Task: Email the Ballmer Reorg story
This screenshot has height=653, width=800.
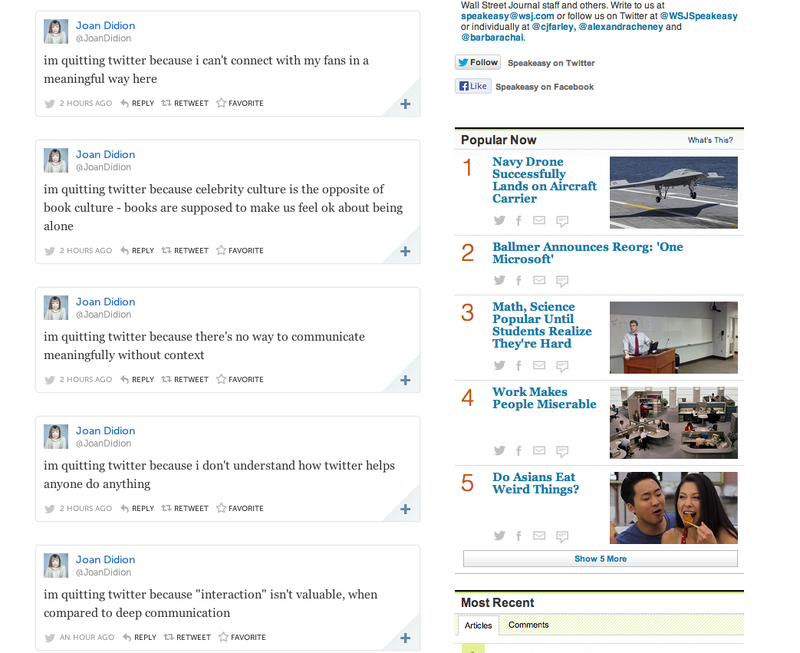Action: 539,280
